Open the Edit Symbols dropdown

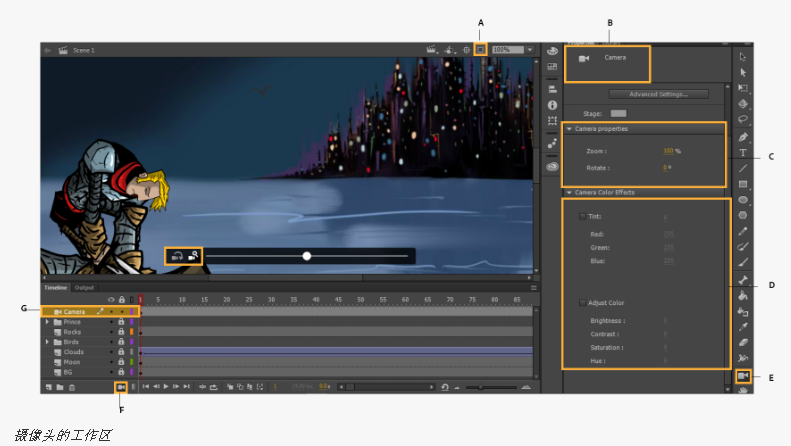pyautogui.click(x=449, y=49)
